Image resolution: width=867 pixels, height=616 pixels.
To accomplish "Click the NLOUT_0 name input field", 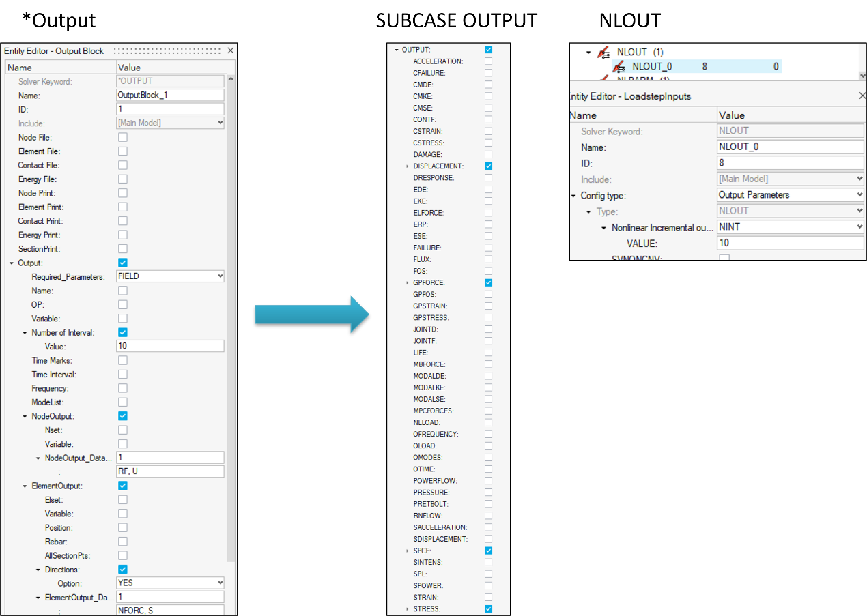I will (790, 147).
